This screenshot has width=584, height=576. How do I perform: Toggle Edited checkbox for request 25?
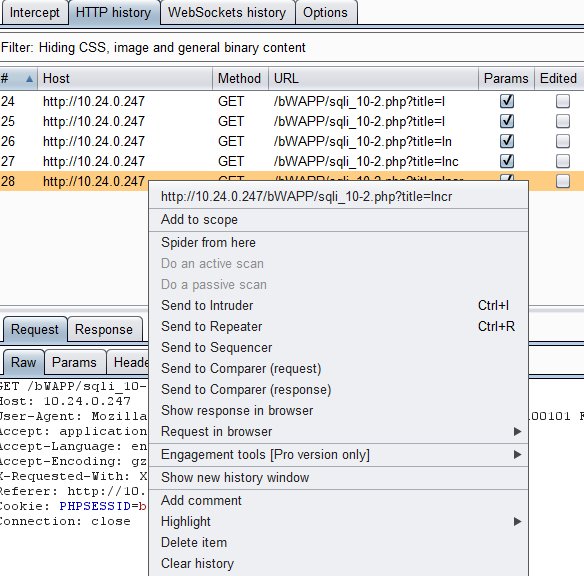click(563, 121)
